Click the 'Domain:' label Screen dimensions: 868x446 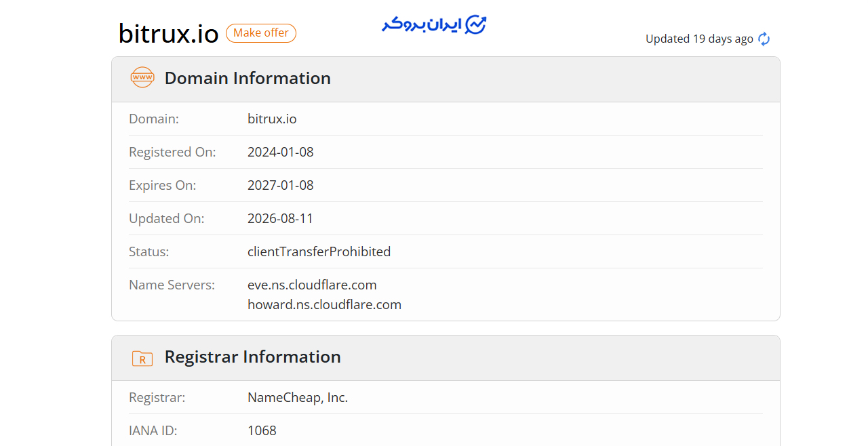[154, 119]
